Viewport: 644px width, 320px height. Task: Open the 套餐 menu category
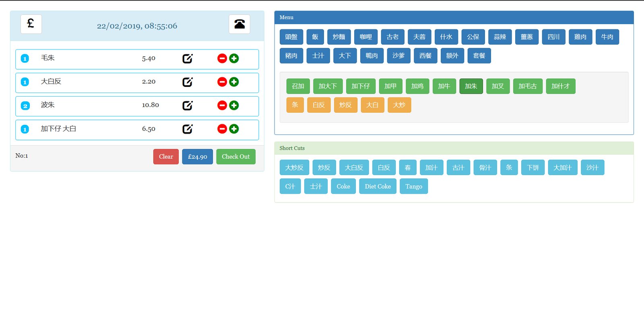pyautogui.click(x=479, y=56)
